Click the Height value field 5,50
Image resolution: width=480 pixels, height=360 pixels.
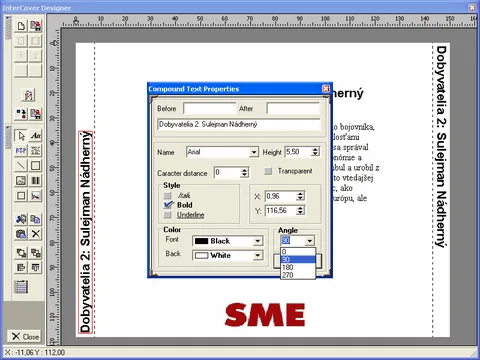pyautogui.click(x=298, y=152)
